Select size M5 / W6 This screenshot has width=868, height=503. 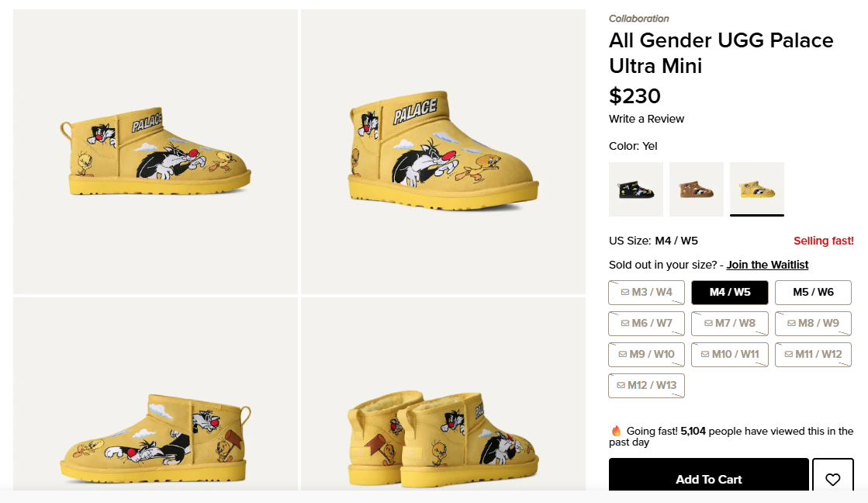(x=813, y=293)
